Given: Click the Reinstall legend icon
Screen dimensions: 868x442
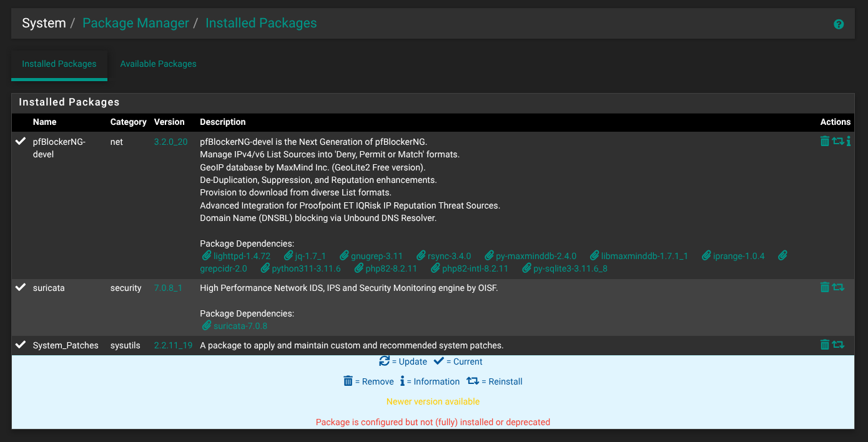Looking at the screenshot, I should coord(473,381).
